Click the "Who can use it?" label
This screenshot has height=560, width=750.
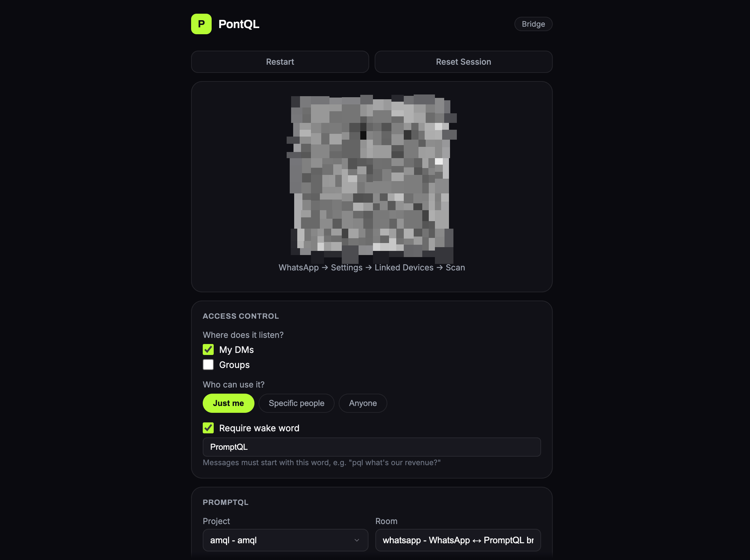coord(234,384)
